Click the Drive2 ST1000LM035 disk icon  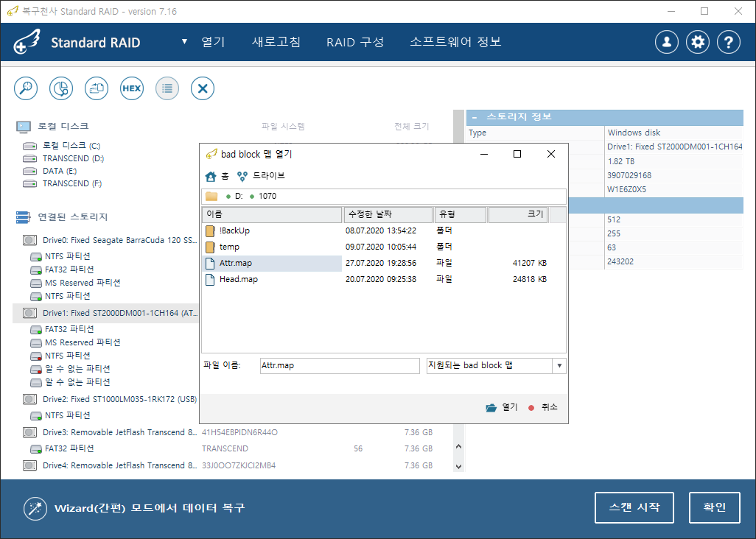pos(30,399)
